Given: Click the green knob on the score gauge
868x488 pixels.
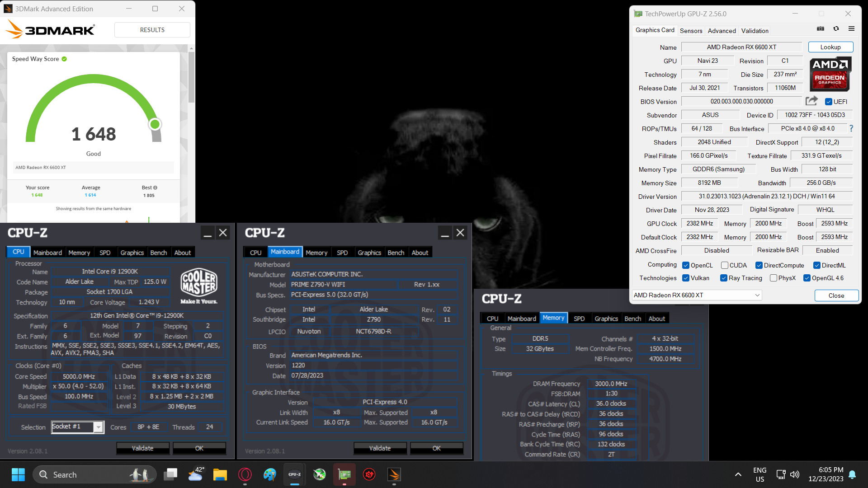Looking at the screenshot, I should click(x=155, y=124).
